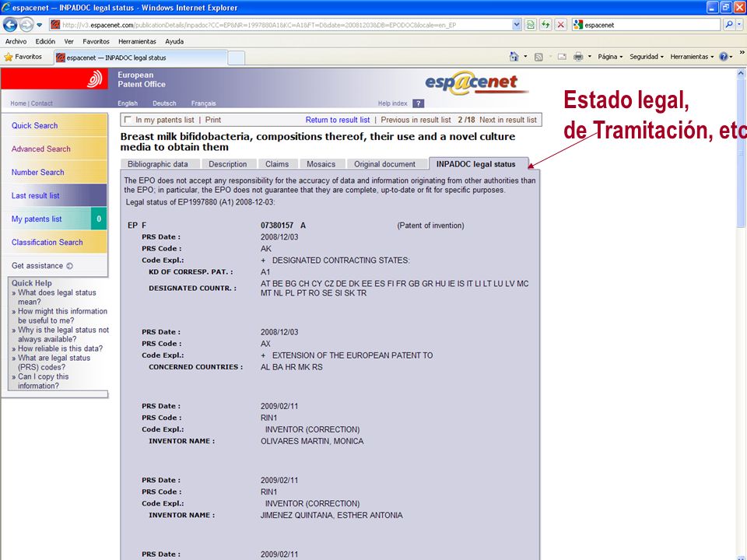Click the Print link in result bar

[213, 120]
